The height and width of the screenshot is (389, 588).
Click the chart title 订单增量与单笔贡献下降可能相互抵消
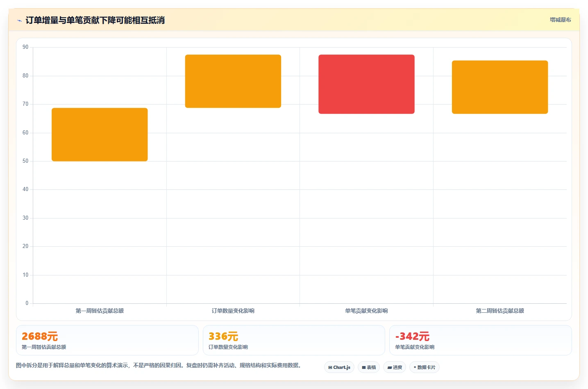click(95, 20)
